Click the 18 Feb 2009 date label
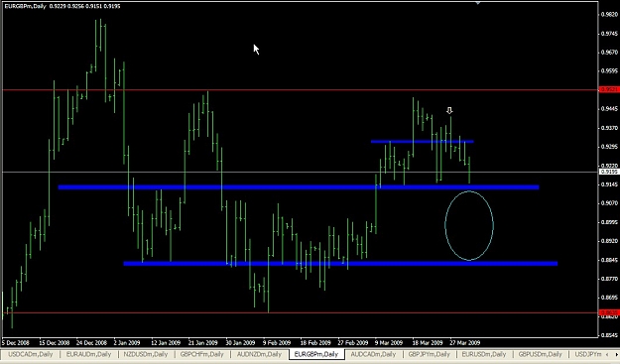The image size is (620, 364). (315, 342)
